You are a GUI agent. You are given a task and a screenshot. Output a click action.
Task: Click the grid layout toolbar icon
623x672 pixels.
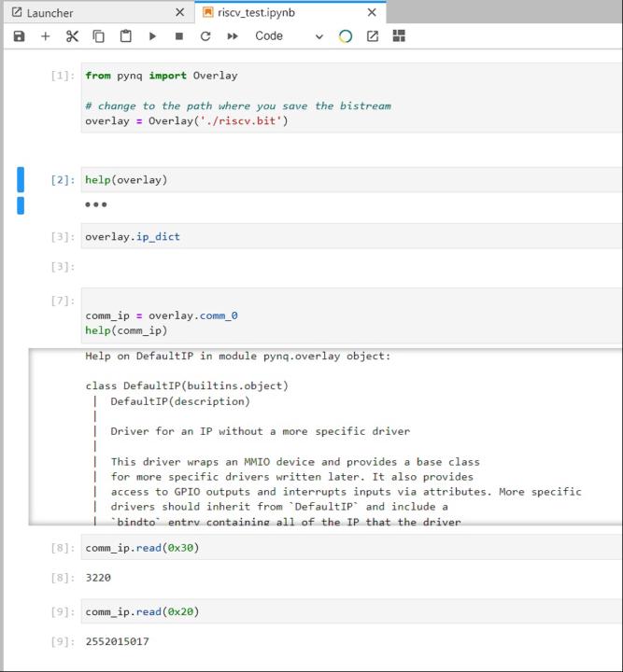(x=399, y=36)
